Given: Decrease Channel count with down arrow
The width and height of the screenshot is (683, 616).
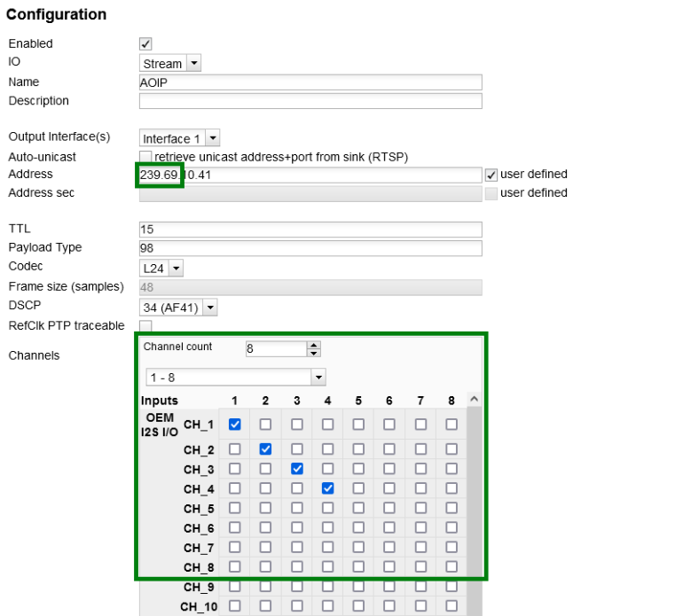Looking at the screenshot, I should click(x=314, y=353).
